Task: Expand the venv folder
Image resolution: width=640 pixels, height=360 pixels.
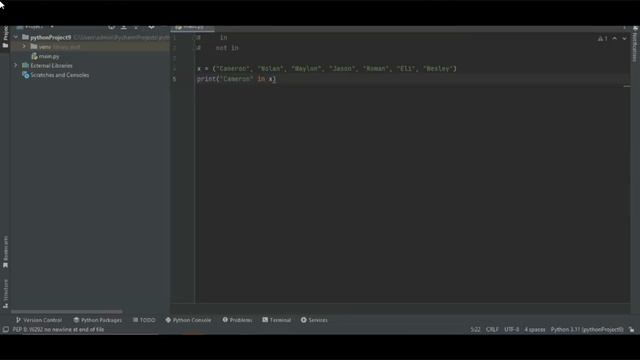Action: pos(24,47)
